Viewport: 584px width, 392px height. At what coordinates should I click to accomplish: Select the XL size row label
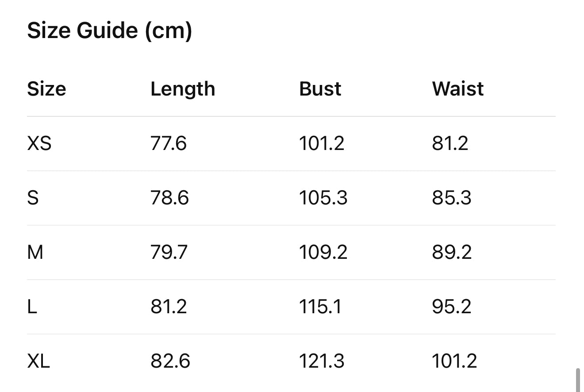point(38,361)
